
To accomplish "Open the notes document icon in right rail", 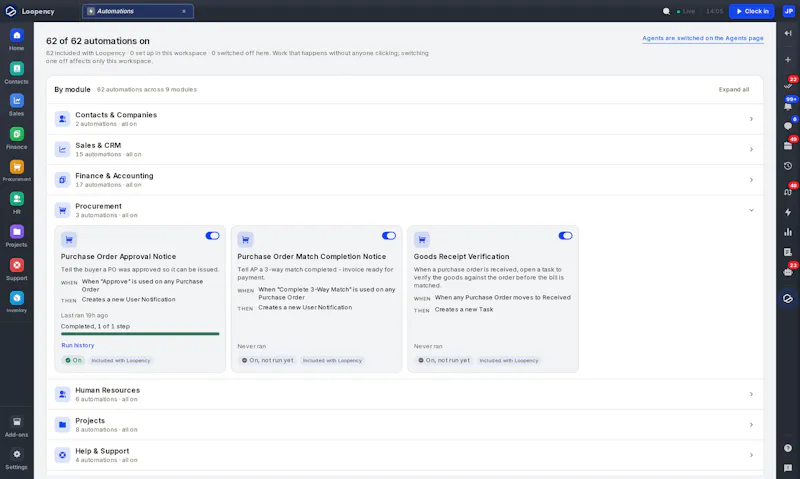I will (788, 252).
